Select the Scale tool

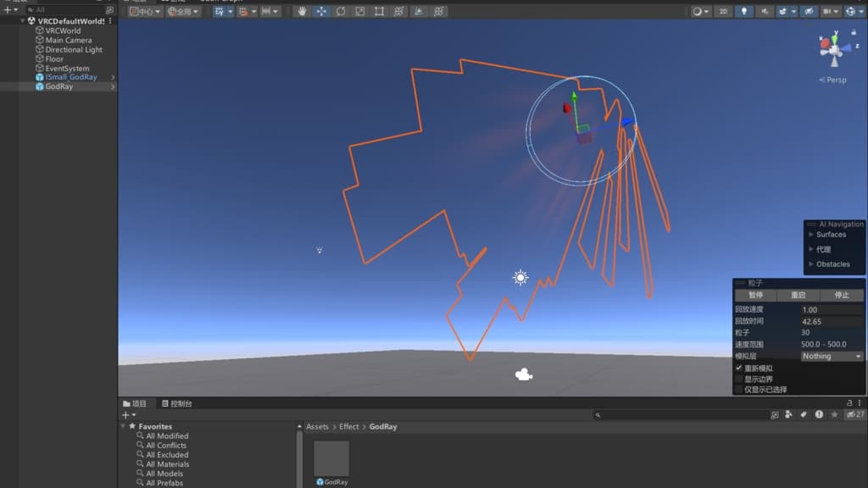[x=359, y=12]
